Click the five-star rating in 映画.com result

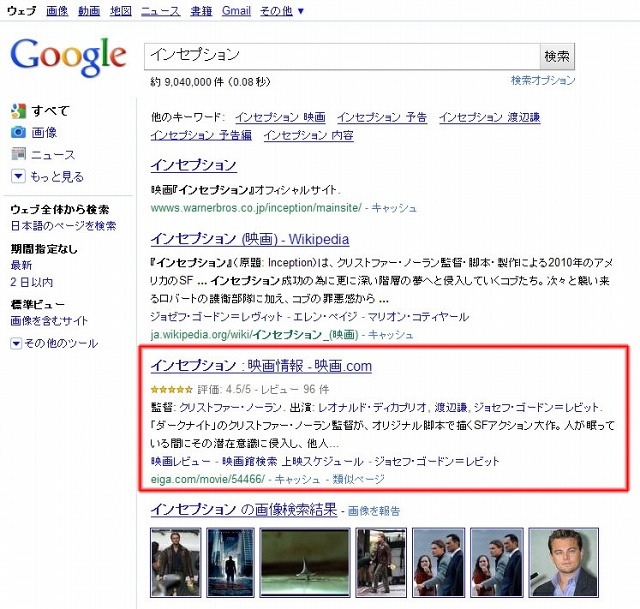(x=171, y=389)
